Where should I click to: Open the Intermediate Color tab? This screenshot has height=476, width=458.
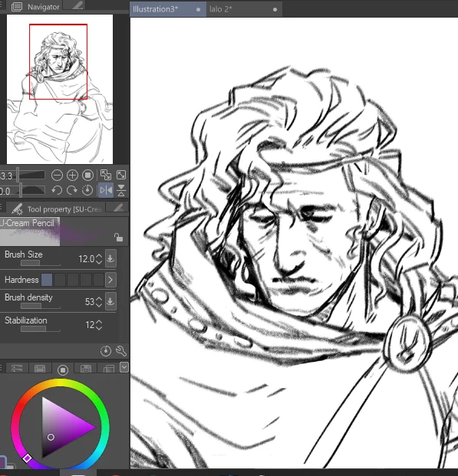pyautogui.click(x=86, y=368)
